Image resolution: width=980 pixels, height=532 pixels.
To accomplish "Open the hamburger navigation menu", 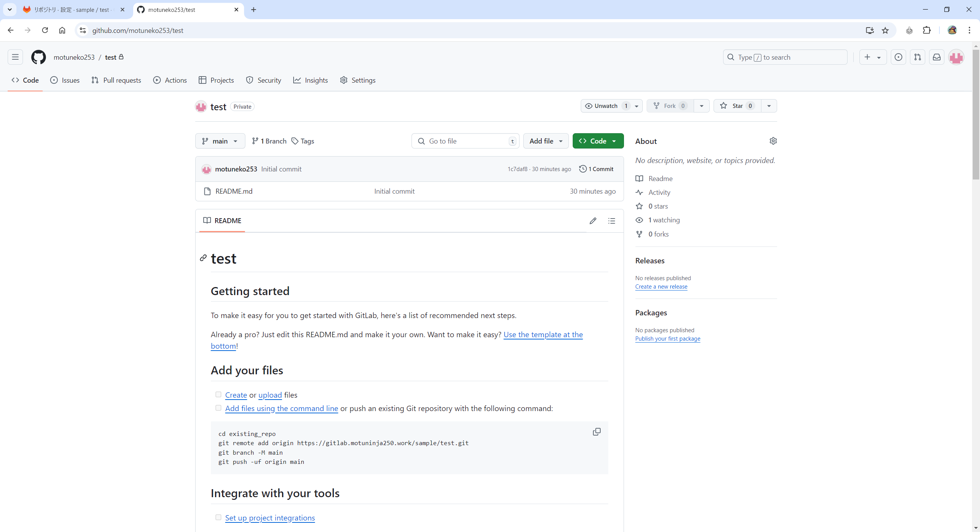I will point(15,57).
